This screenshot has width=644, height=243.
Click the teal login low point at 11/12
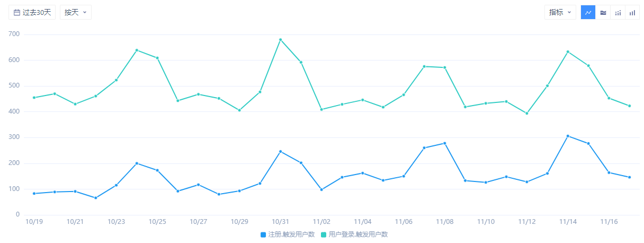[x=526, y=113]
